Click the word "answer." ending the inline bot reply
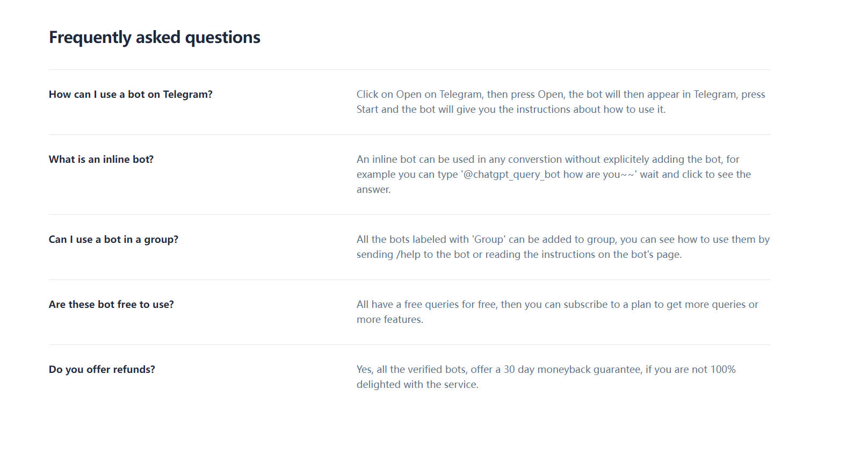This screenshot has height=461, width=868. [x=374, y=190]
